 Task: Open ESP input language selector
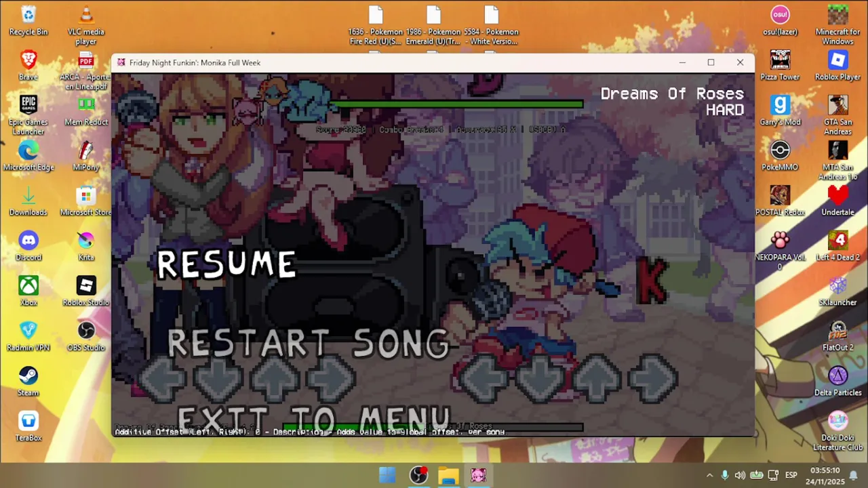point(791,475)
